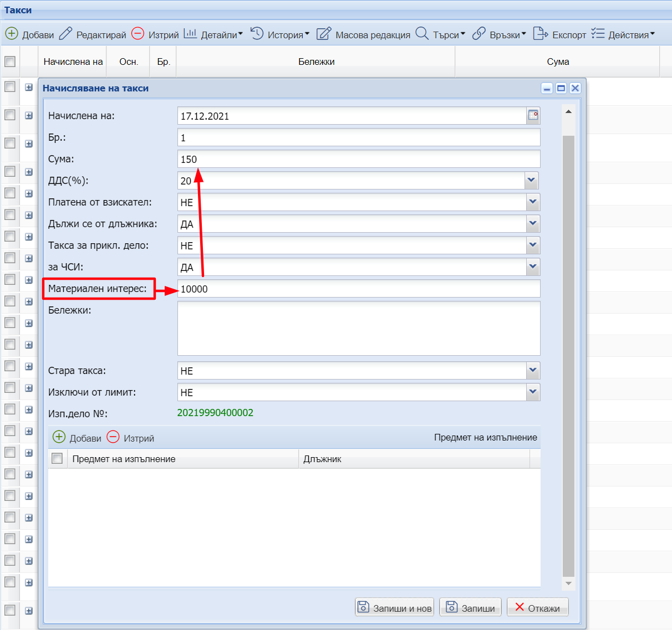Check the Предмет на изпълнение header checkbox
Screen dimensions: 672x630
[x=57, y=459]
